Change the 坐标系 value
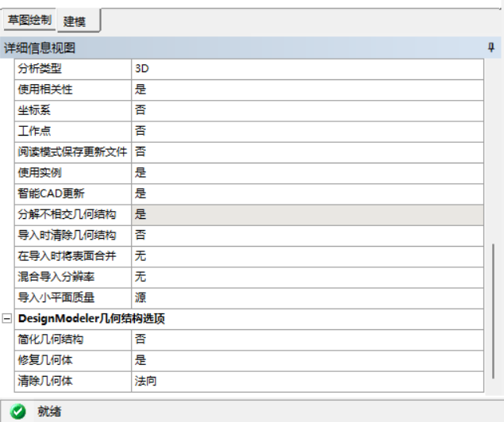The width and height of the screenshot is (504, 422). coord(308,110)
